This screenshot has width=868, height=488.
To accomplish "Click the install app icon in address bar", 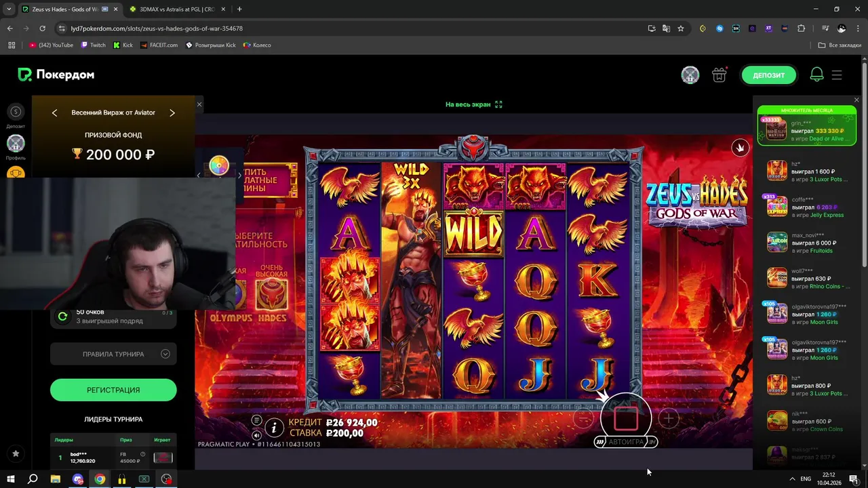I will [x=651, y=28].
